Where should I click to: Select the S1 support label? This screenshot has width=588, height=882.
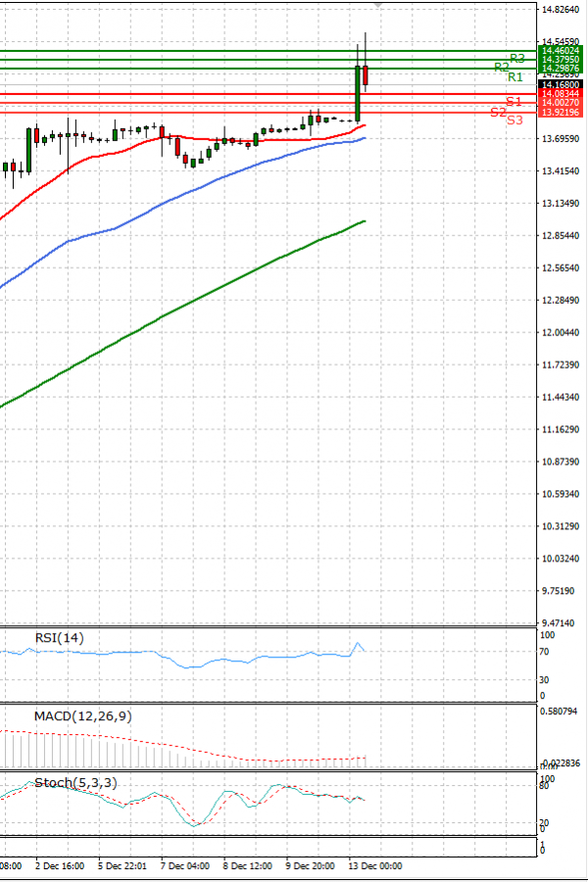tap(514, 101)
